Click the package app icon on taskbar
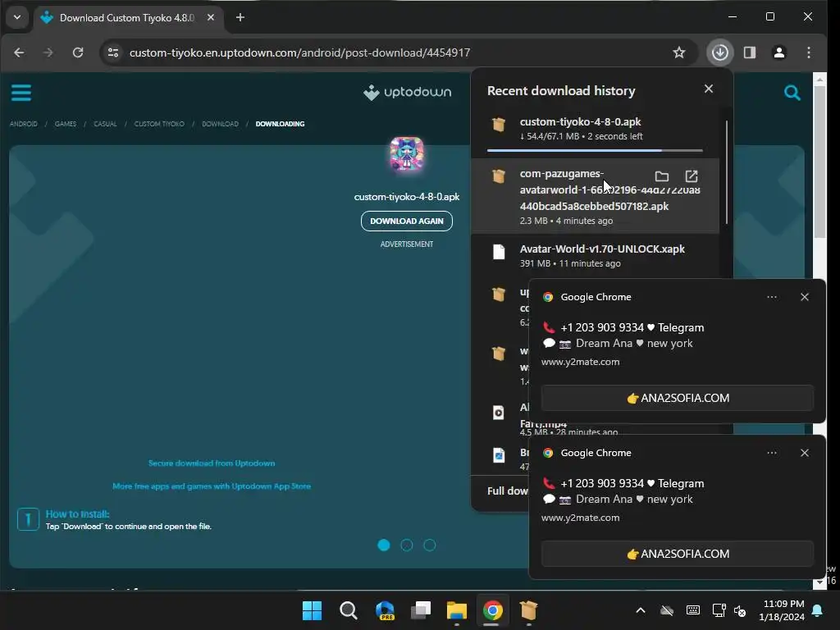The image size is (840, 630). pos(528,610)
